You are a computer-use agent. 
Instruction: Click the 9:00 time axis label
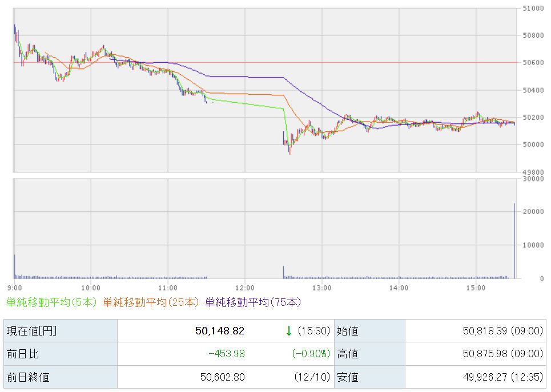pos(15,288)
